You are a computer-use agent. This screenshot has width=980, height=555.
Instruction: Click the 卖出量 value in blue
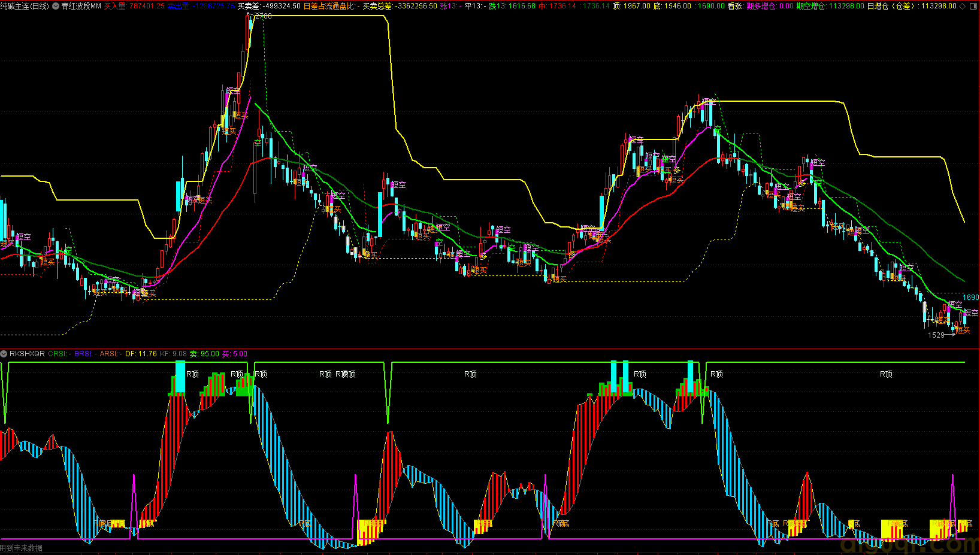[x=201, y=6]
